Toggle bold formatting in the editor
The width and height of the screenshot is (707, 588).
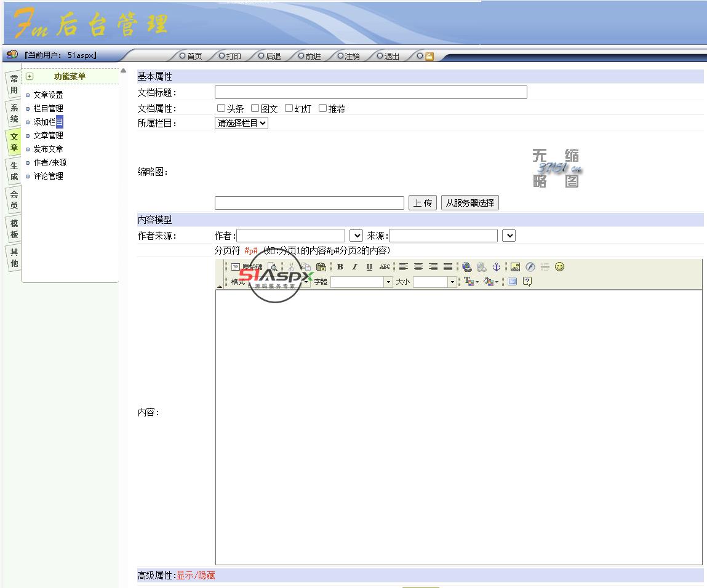pos(340,267)
